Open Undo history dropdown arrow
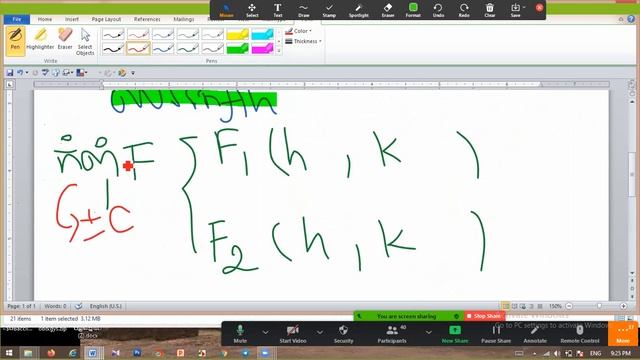 coord(27,73)
